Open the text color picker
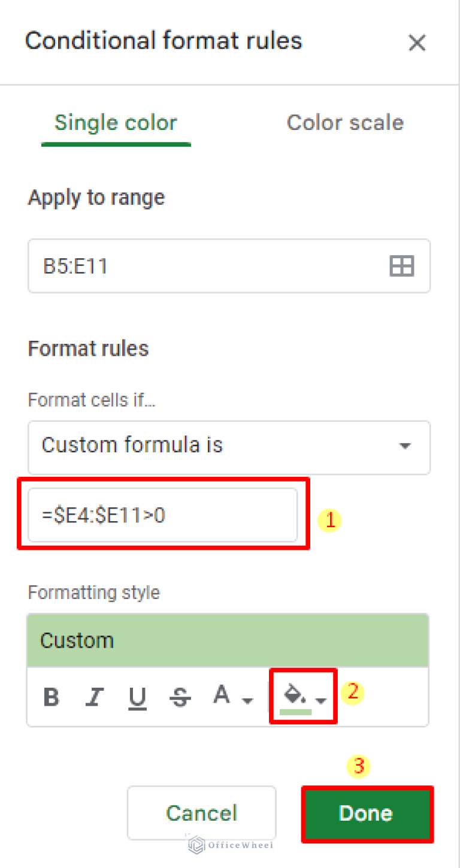The image size is (460, 868). (222, 695)
